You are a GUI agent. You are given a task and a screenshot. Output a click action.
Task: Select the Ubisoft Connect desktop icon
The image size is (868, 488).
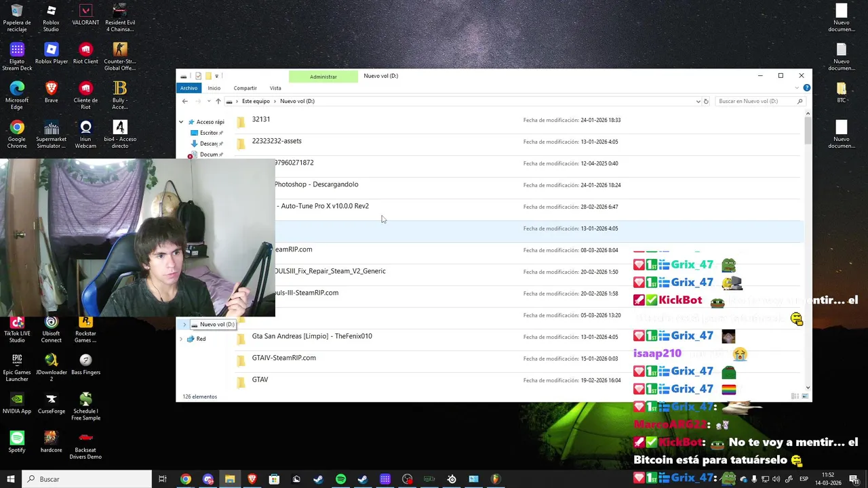(51, 329)
